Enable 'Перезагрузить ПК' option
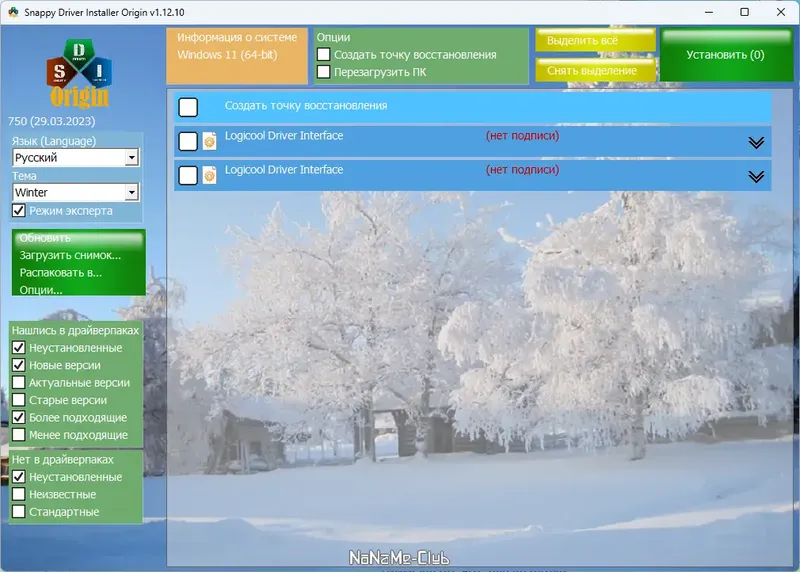800x572 pixels. point(323,71)
